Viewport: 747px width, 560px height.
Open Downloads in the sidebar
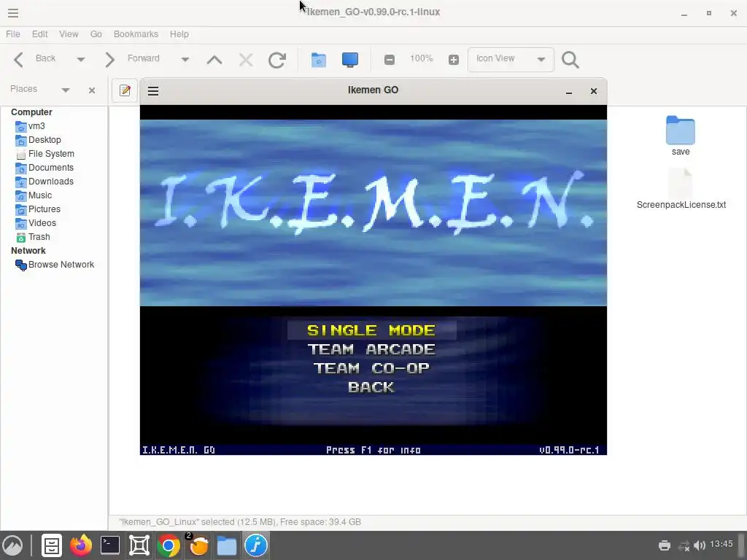tap(44, 182)
